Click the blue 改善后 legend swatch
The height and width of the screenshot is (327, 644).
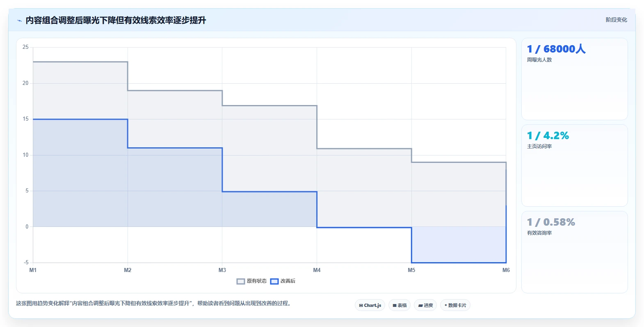click(x=274, y=281)
